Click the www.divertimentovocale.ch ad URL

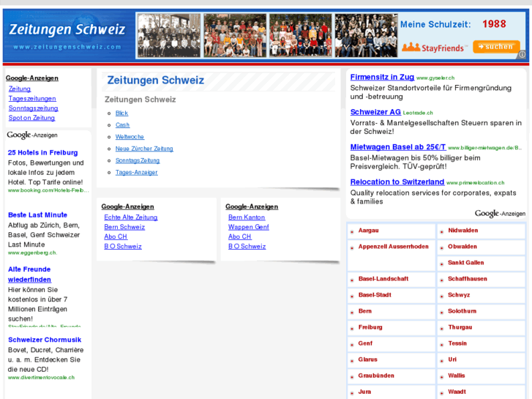pos(41,377)
